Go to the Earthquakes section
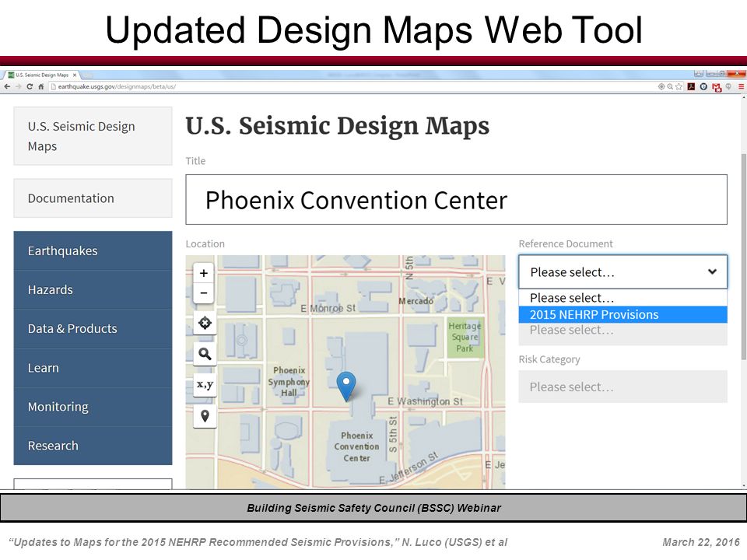Image resolution: width=747 pixels, height=560 pixels. click(x=93, y=251)
